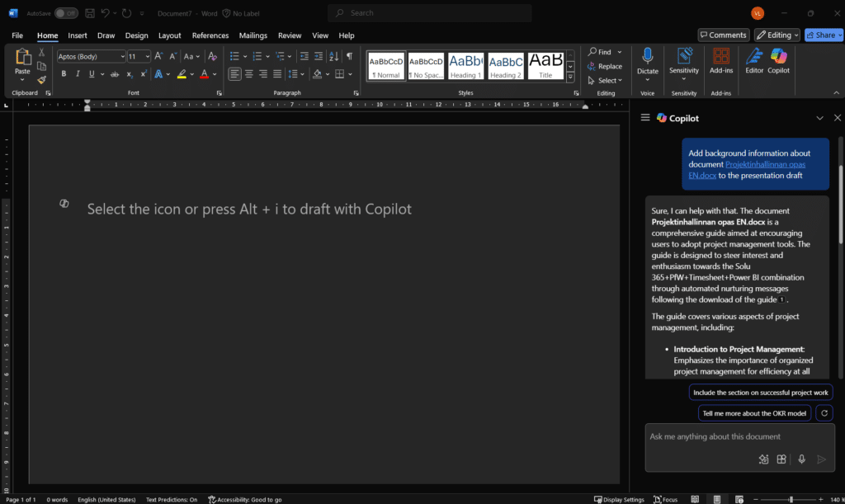Switch to the Layout tab
This screenshot has width=845, height=504.
point(170,35)
